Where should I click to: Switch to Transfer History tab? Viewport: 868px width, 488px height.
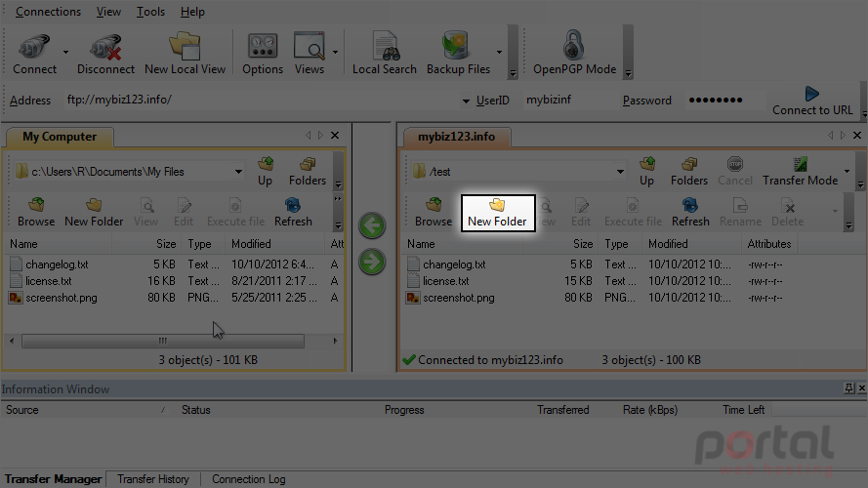(152, 479)
